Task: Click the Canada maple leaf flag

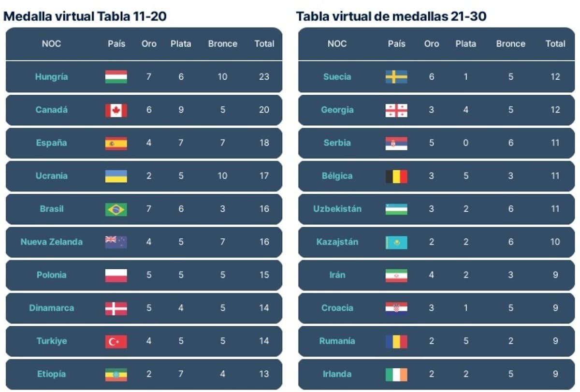Action: tap(116, 110)
